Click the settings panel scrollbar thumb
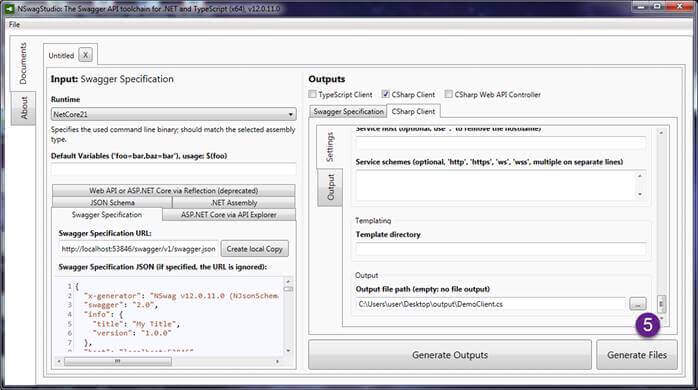This screenshot has height=390, width=698. (x=661, y=304)
